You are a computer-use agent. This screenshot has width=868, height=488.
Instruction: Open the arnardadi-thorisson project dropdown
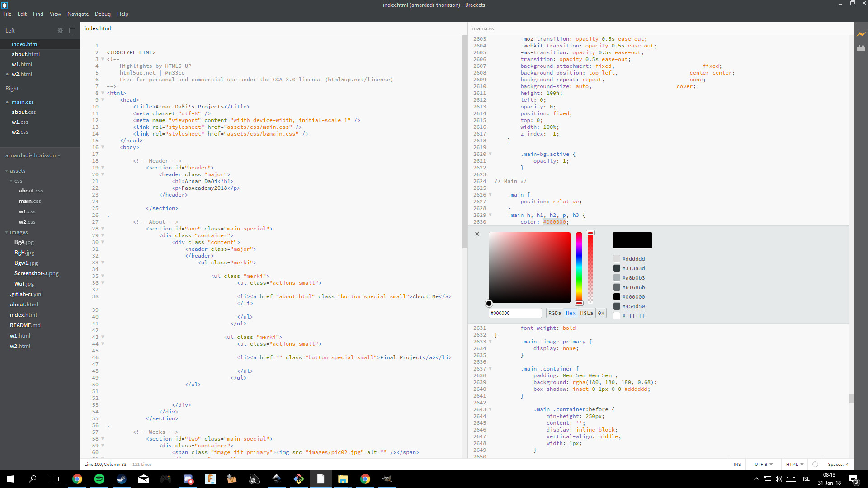point(33,155)
